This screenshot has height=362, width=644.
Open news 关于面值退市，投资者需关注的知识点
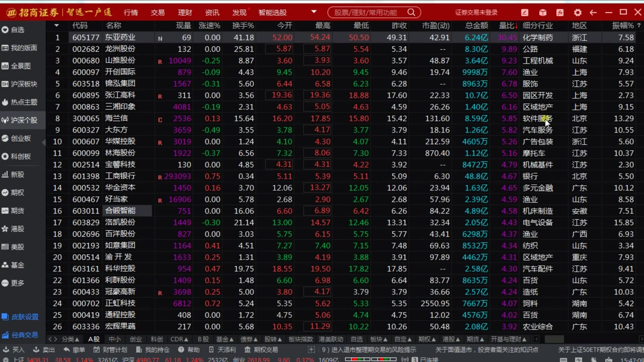pos(487,350)
